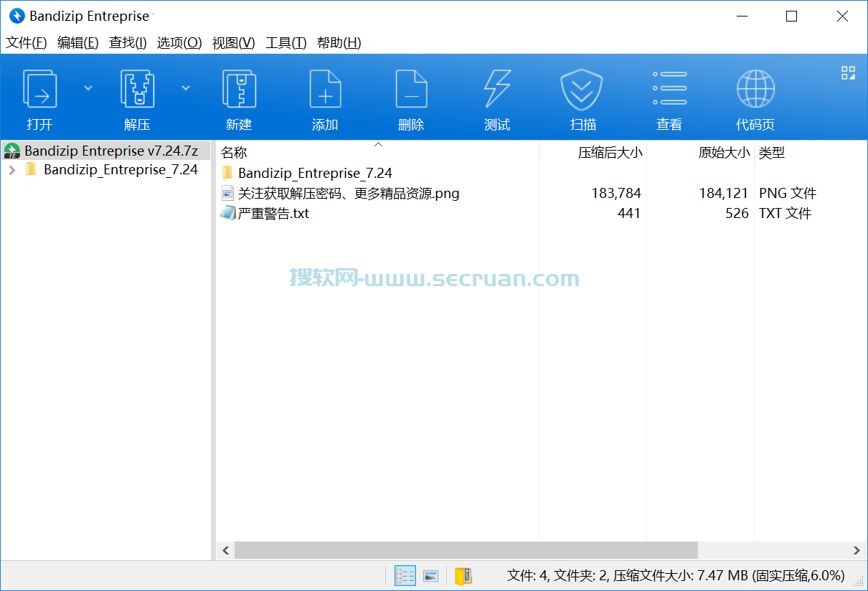The image size is (868, 591).
Task: Click the New archive (新建) icon
Action: pos(239,89)
